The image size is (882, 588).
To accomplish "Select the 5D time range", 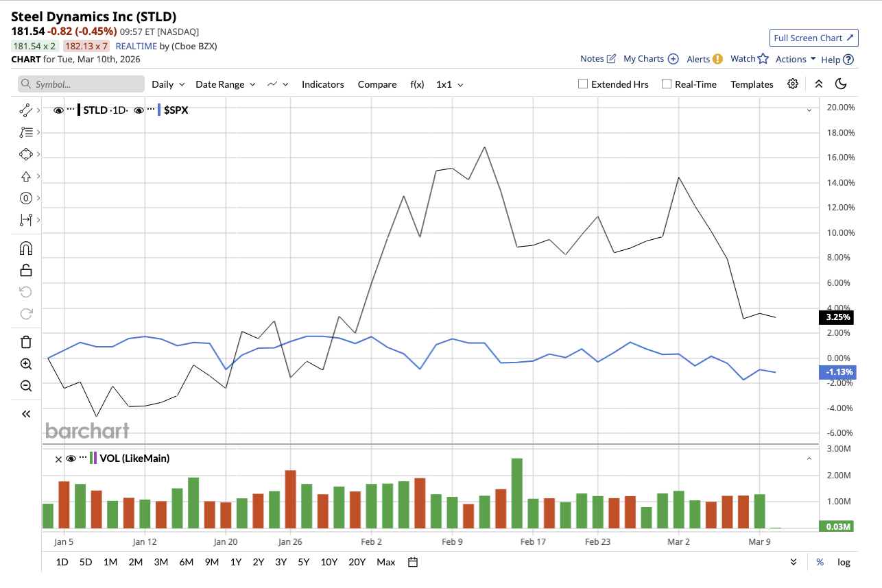I will (86, 562).
